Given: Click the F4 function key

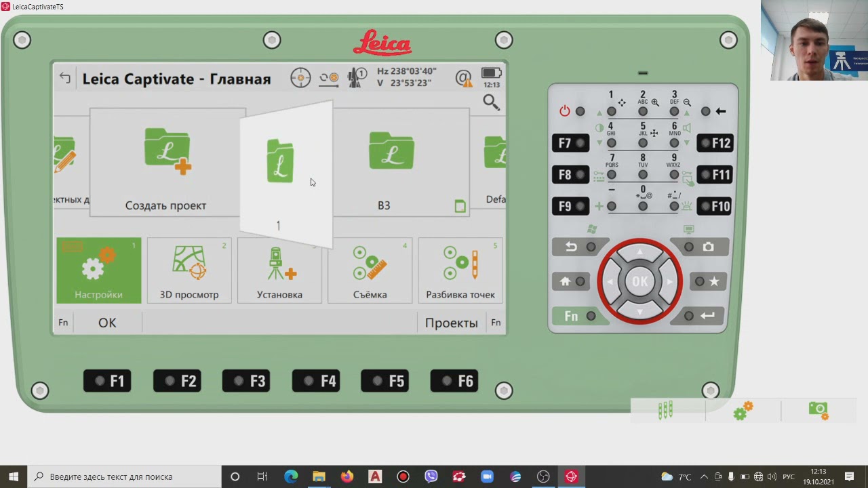Looking at the screenshot, I should pos(317,381).
